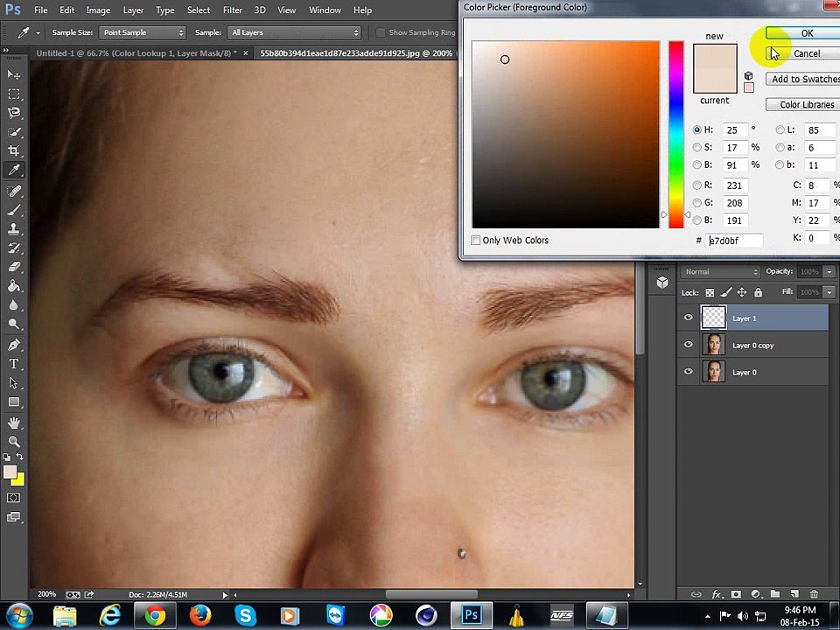Click the vertical hue spectrum slider
Screen dimensions: 840x630
(x=676, y=133)
